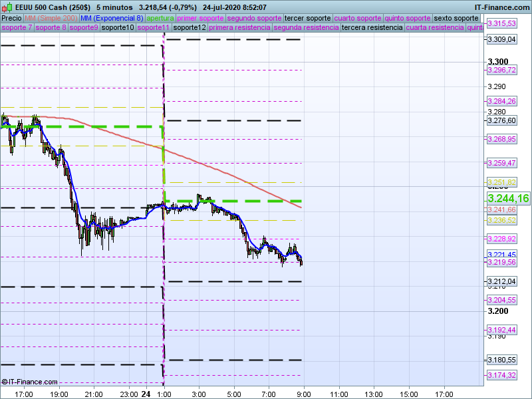Click the 3.315,53 price tag
532x399 pixels.
[x=502, y=23]
